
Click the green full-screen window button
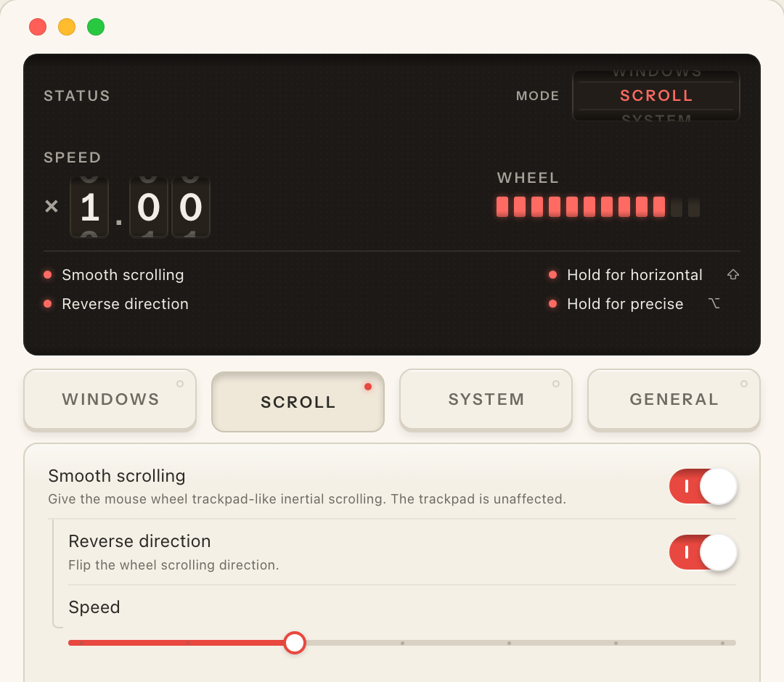point(96,26)
